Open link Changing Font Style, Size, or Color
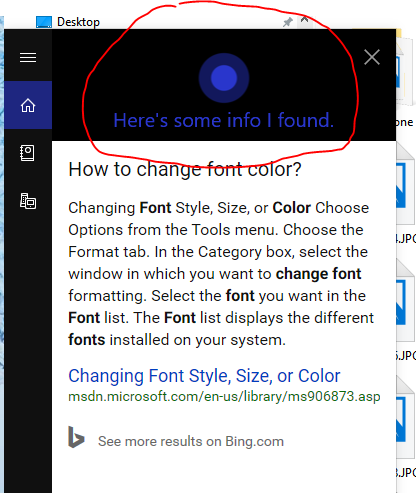Screen dimensions: 416x493 (x=204, y=376)
